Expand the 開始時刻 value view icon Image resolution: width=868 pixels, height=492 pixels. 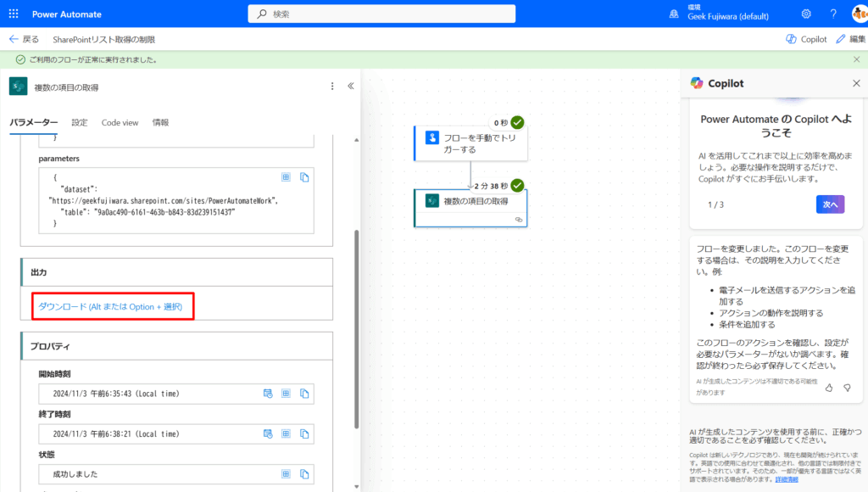286,394
